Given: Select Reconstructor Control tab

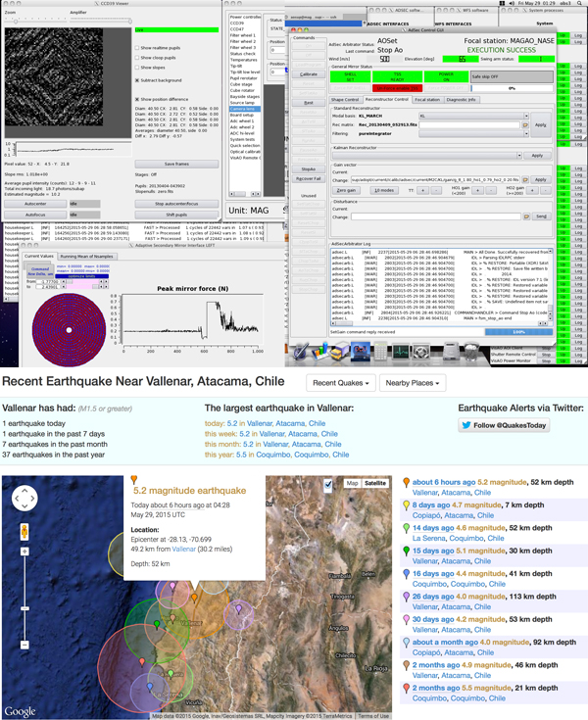Looking at the screenshot, I should pos(386,99).
